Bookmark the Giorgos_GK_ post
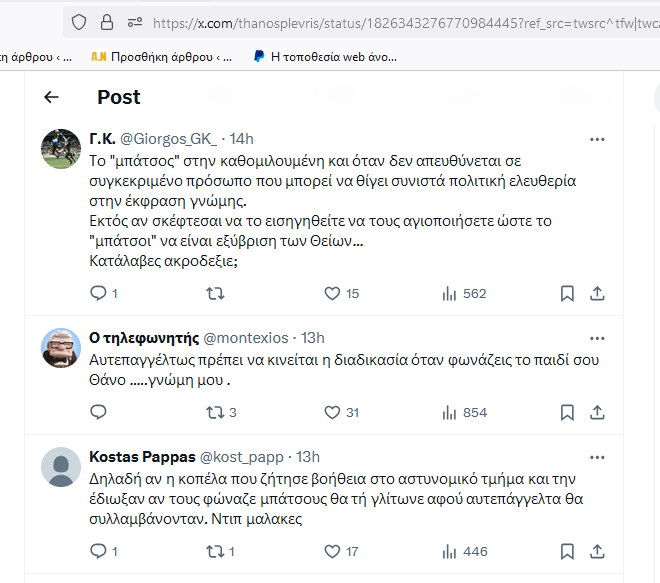Image resolution: width=660 pixels, height=583 pixels. 567,293
